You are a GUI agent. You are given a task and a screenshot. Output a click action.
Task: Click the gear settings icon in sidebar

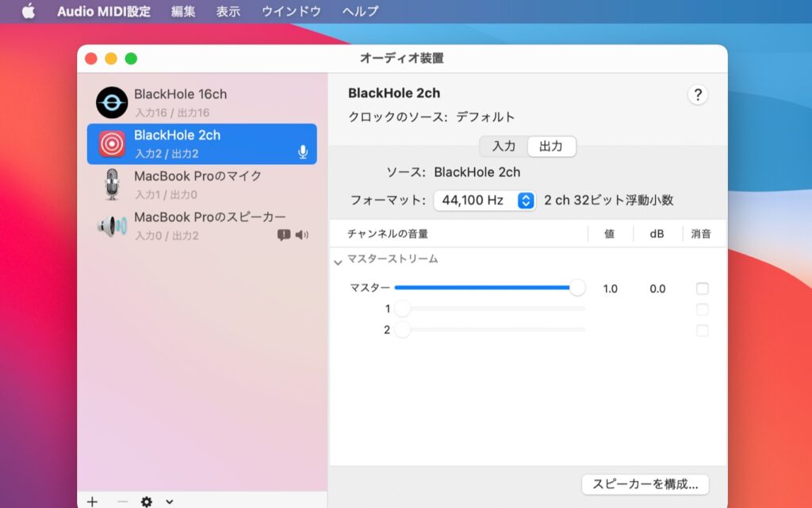click(x=146, y=501)
